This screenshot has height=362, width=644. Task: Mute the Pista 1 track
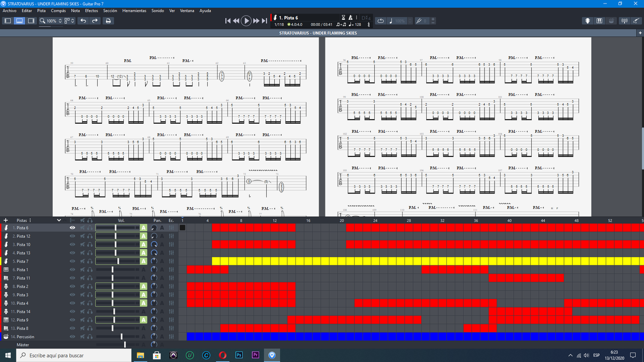[82, 269]
